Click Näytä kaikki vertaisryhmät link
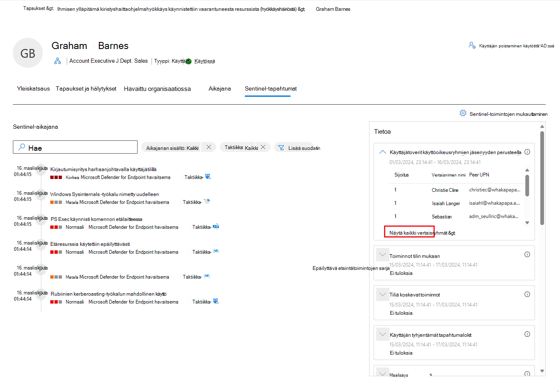This screenshot has width=559, height=392. coord(422,233)
